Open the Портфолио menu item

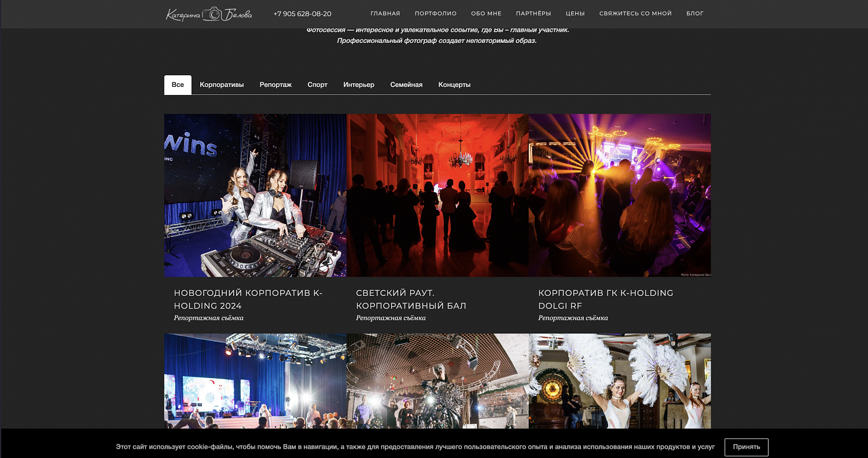point(435,13)
